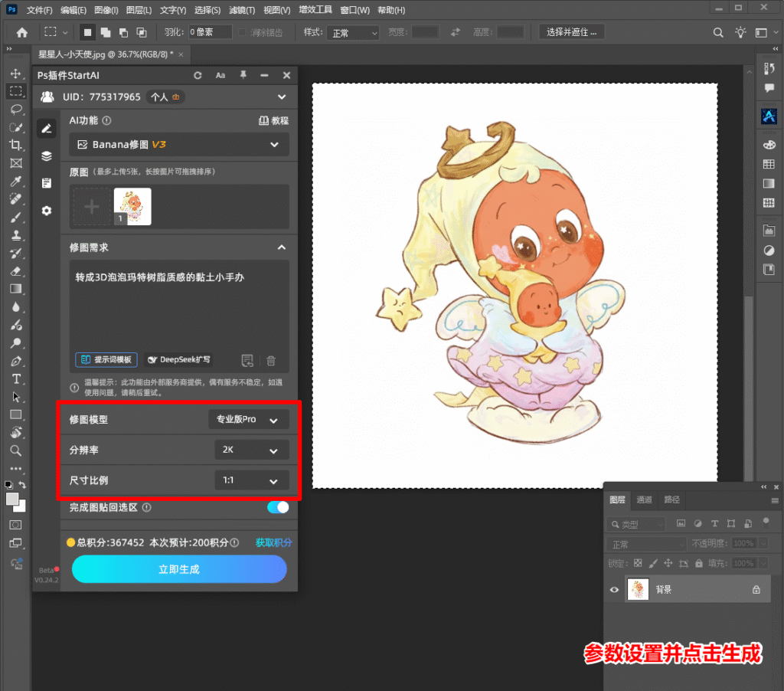Hide the 背景 layer visibility eye
Image resolution: width=784 pixels, height=691 pixels.
pos(614,589)
